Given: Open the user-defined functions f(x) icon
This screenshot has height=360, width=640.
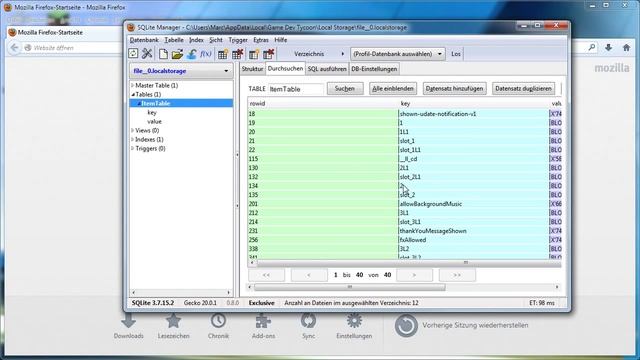Looking at the screenshot, I should coord(206,53).
